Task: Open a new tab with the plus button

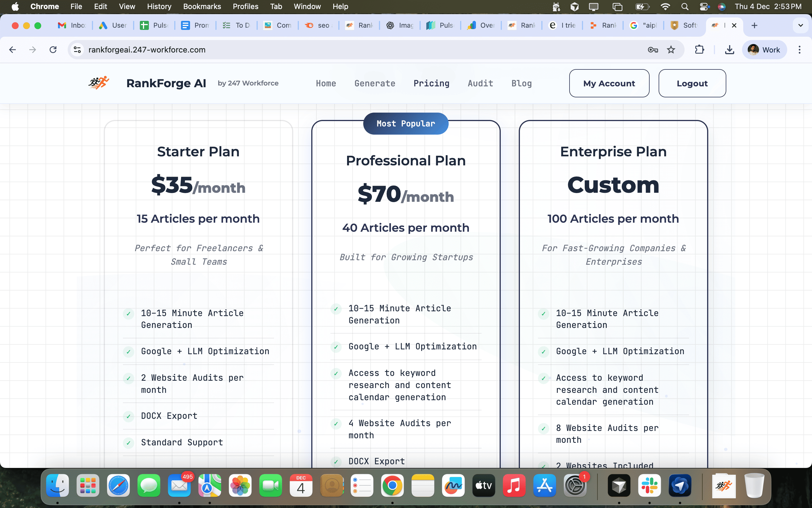Action: [754, 25]
